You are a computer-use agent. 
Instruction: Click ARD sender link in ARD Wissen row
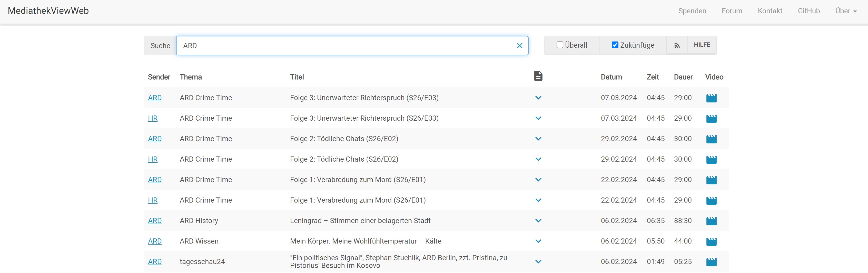(x=155, y=242)
